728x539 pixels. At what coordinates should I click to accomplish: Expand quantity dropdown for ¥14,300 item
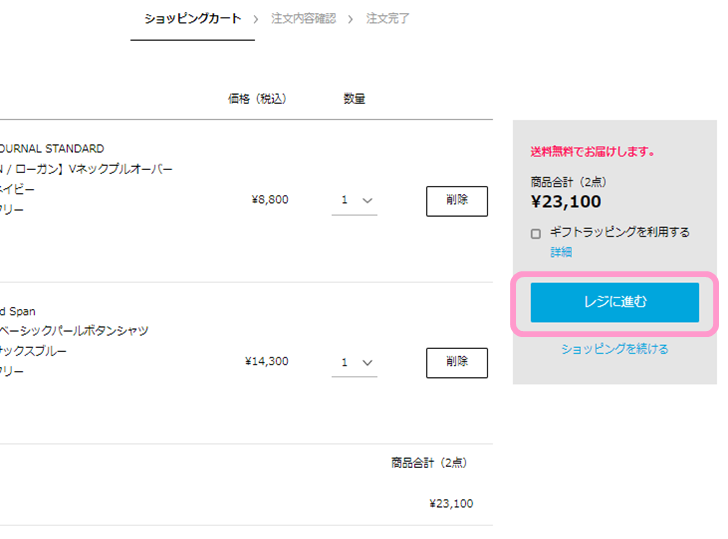click(354, 362)
